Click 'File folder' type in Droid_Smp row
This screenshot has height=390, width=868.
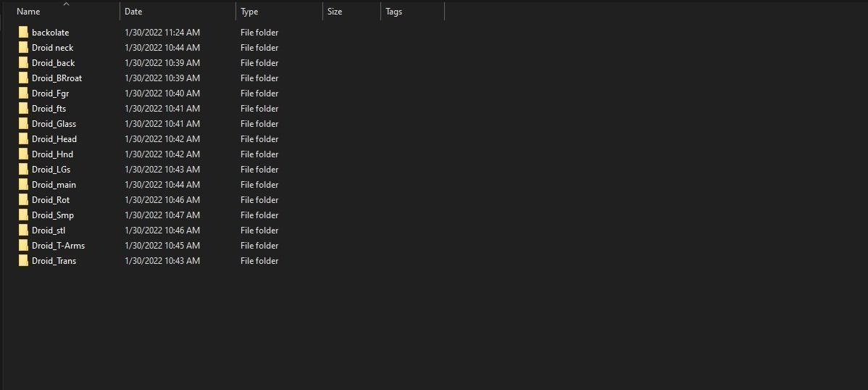pos(259,215)
